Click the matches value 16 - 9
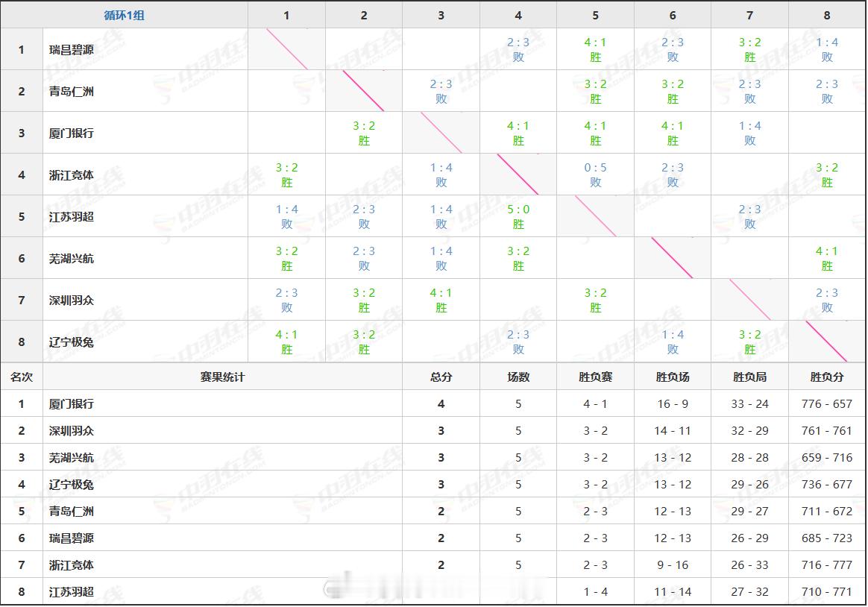This screenshot has width=868, height=607. tap(673, 404)
